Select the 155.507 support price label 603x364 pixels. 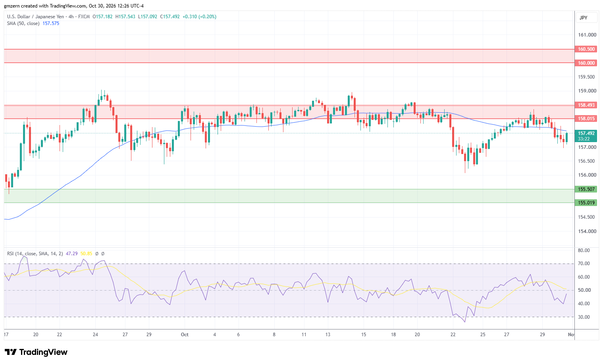(586, 189)
